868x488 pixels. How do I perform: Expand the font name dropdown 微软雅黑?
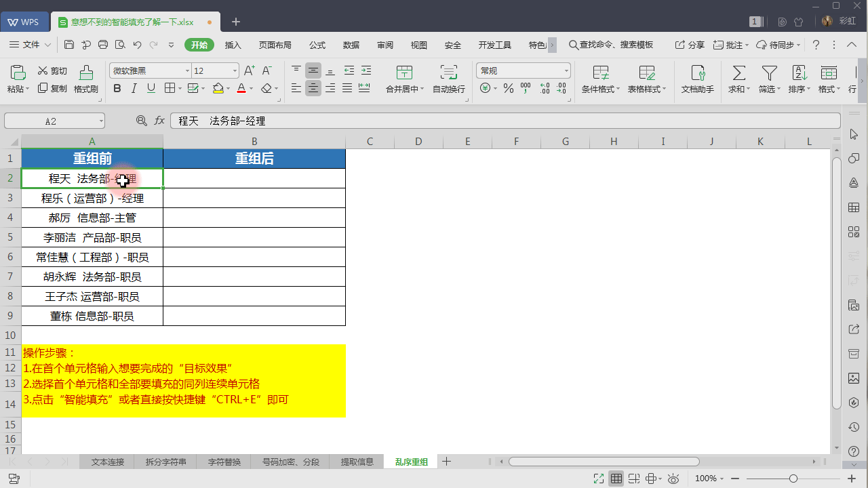(187, 71)
